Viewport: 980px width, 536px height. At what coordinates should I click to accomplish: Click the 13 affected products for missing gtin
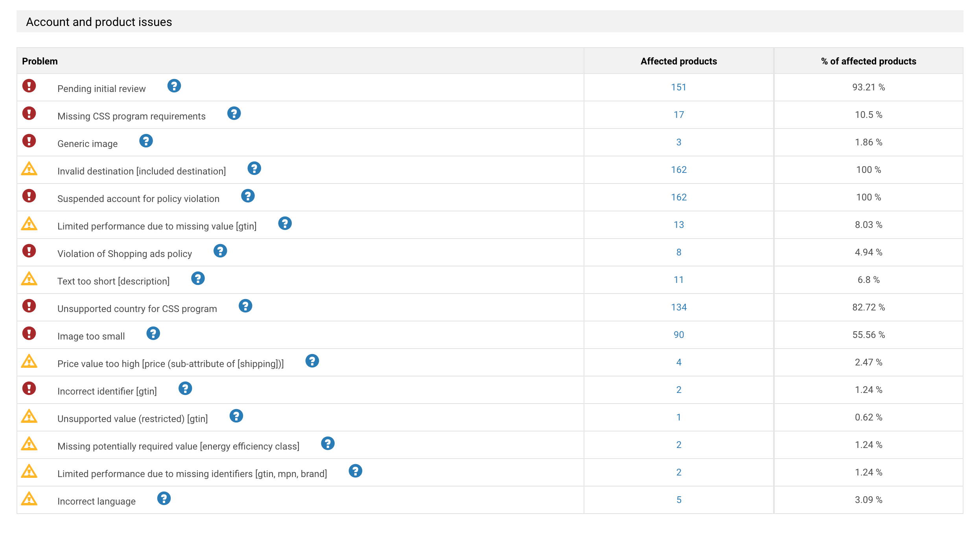679,225
